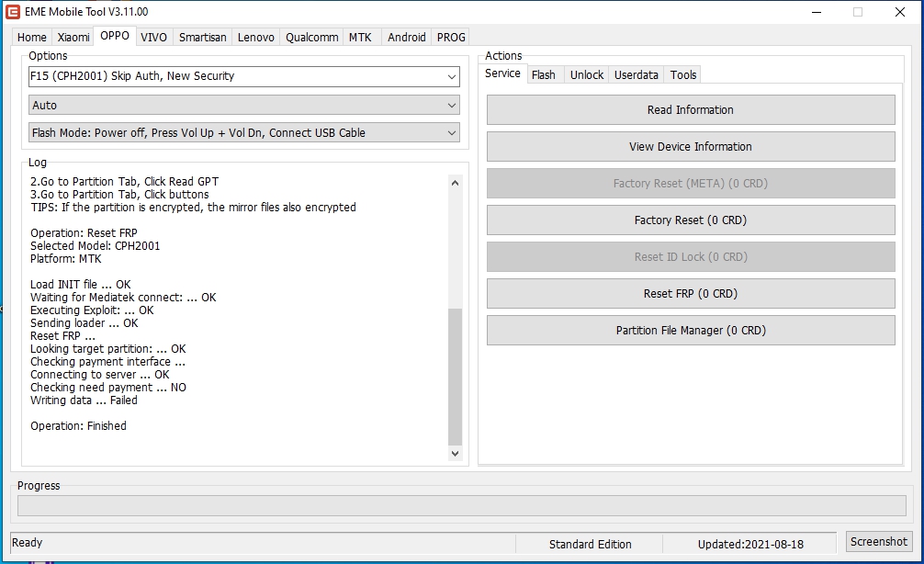This screenshot has height=564, width=924.
Task: Open the Lenovo tab
Action: [255, 37]
